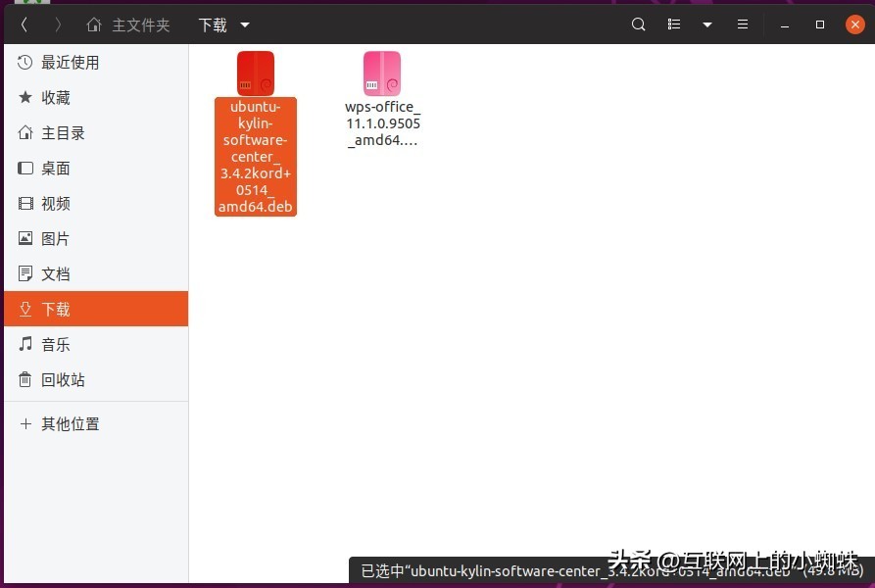Screen dimensions: 875x588
Task: Open the 收藏 (Starred) sidebar entry
Action: 54,97
